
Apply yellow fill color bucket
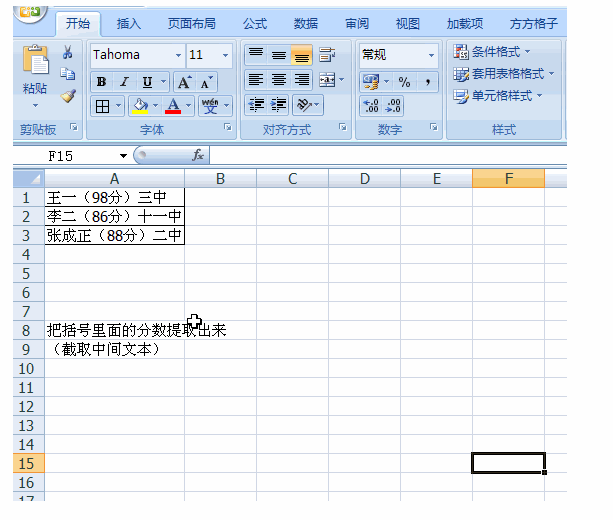pos(140,106)
